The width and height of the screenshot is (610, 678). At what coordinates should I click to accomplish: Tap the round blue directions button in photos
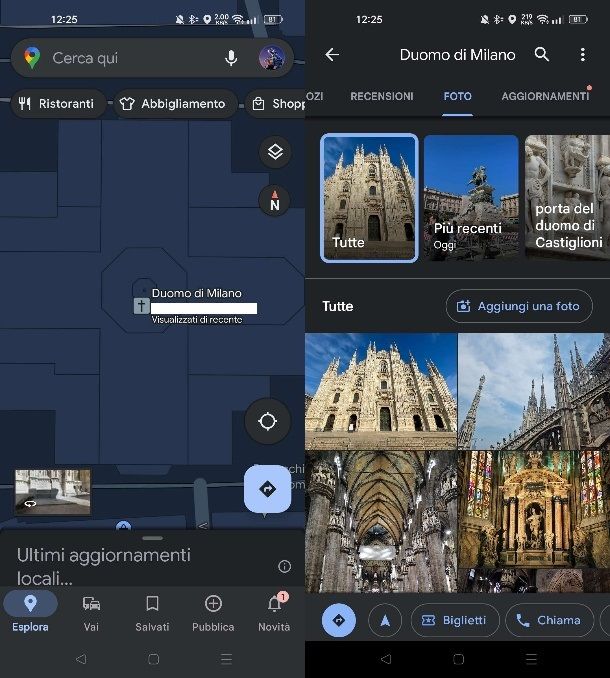pyautogui.click(x=339, y=620)
